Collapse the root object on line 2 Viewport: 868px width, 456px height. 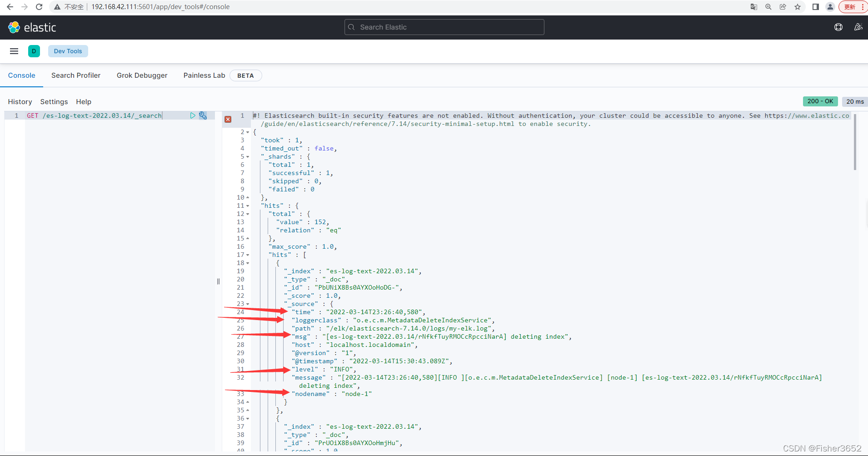[248, 132]
